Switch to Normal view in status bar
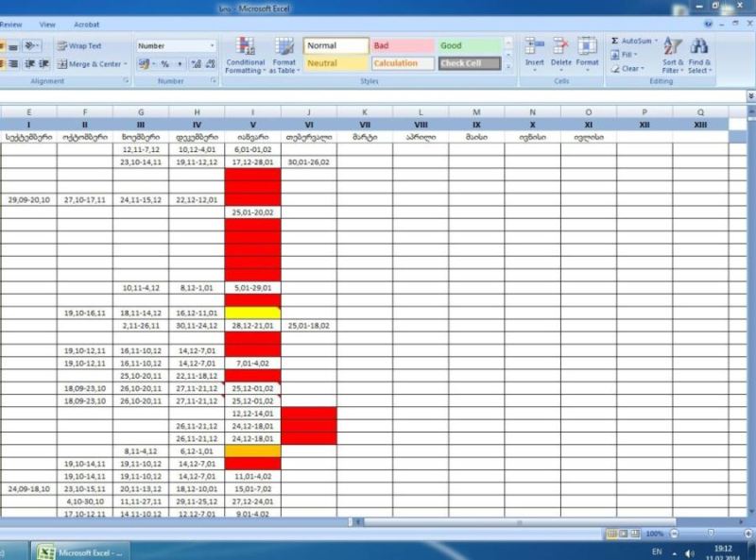756x560 pixels. (611, 534)
